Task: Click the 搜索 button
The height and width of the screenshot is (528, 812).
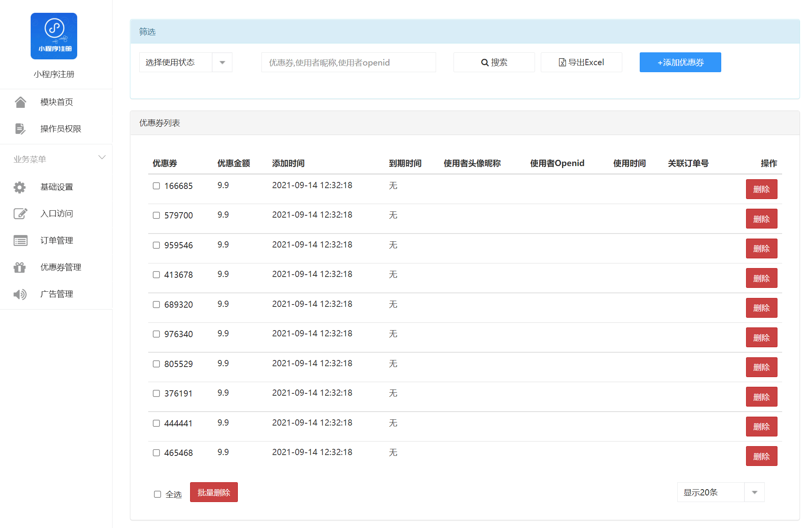Action: pos(494,62)
